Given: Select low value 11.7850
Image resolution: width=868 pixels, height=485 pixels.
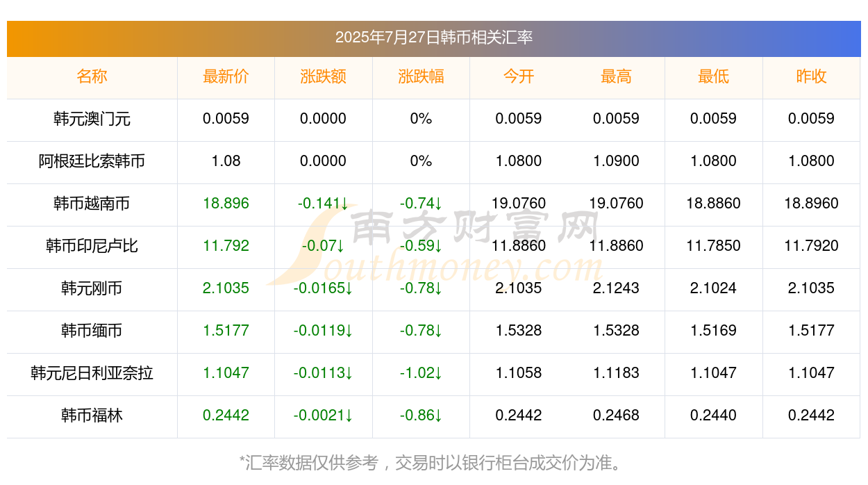Looking at the screenshot, I should [x=714, y=246].
